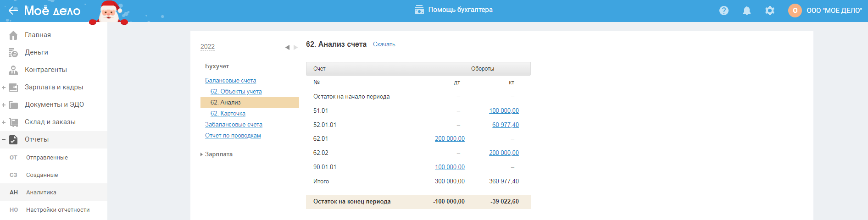Click the back arrow next to the logo
This screenshot has height=220, width=868.
coord(13,11)
